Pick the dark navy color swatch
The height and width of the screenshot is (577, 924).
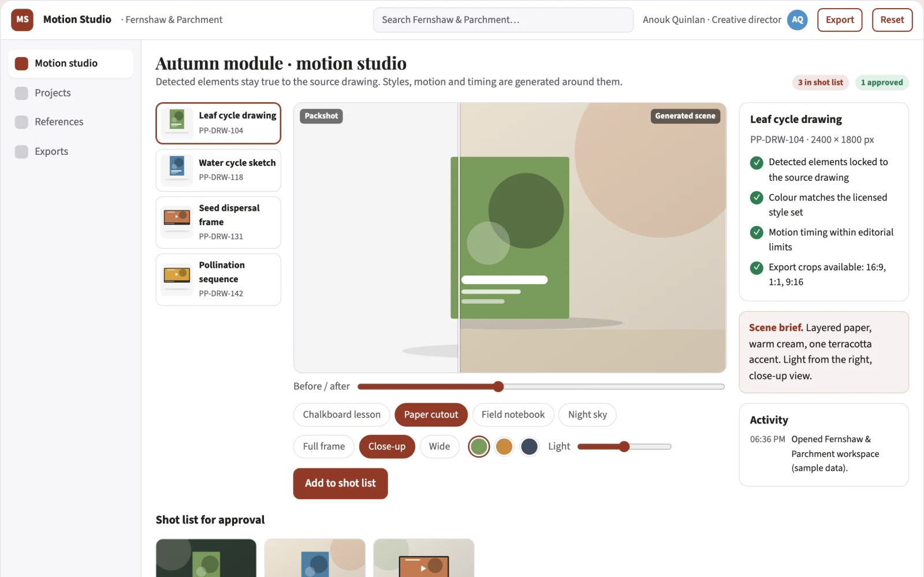[530, 446]
